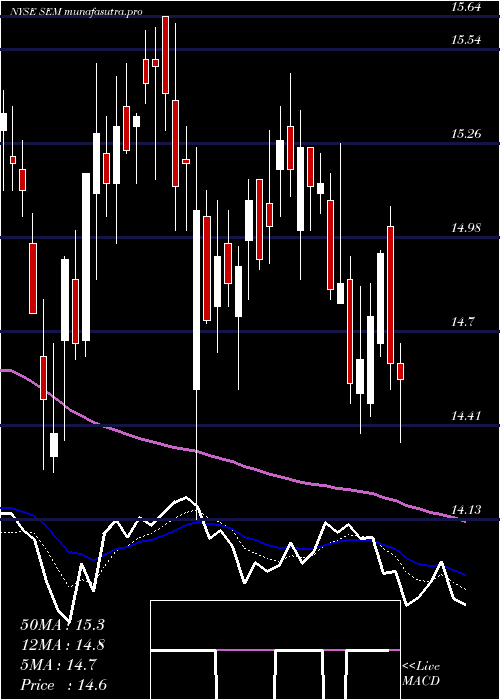500x700 pixels.
Task: Click the '<<Live MACD' label
Action: pyautogui.click(x=421, y=674)
